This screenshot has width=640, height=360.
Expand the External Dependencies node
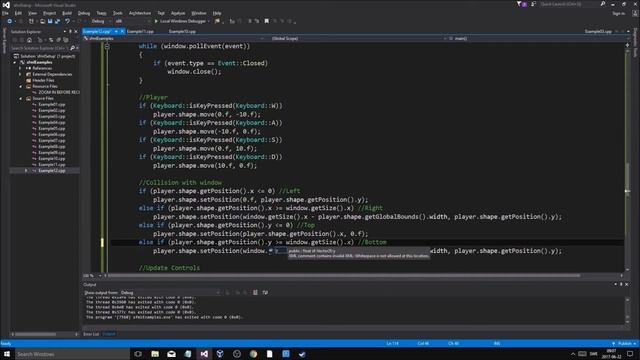tap(20, 74)
